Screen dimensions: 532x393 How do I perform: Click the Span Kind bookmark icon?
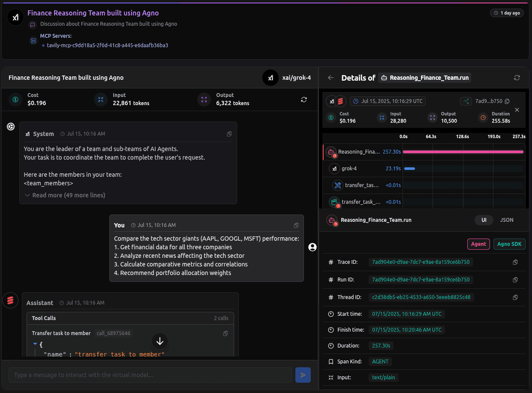point(331,362)
